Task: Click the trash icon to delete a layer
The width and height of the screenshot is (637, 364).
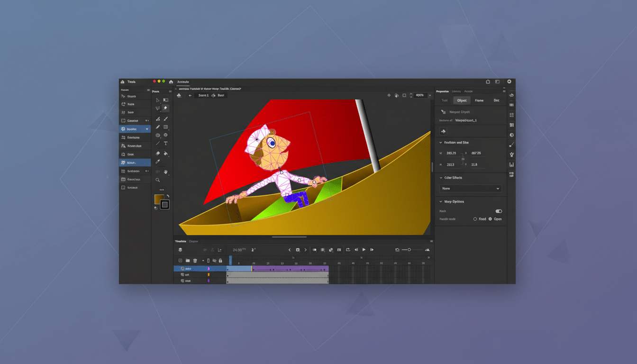Action: pos(195,261)
